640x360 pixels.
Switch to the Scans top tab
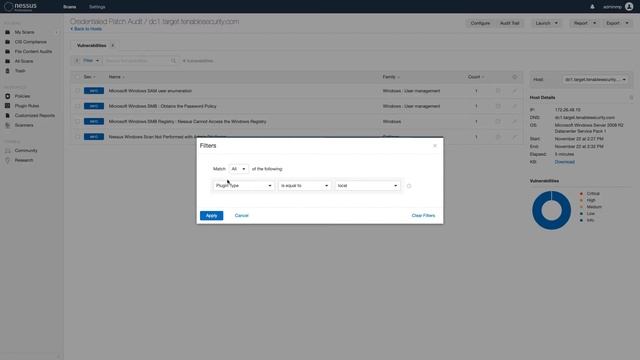[x=70, y=7]
